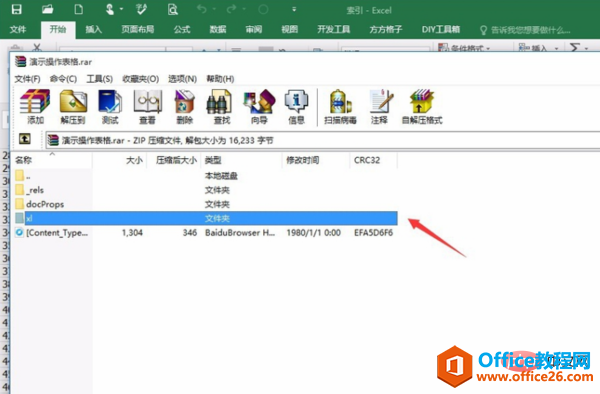Click Excel Undo arrow icon
600x394 pixels.
(x=201, y=9)
